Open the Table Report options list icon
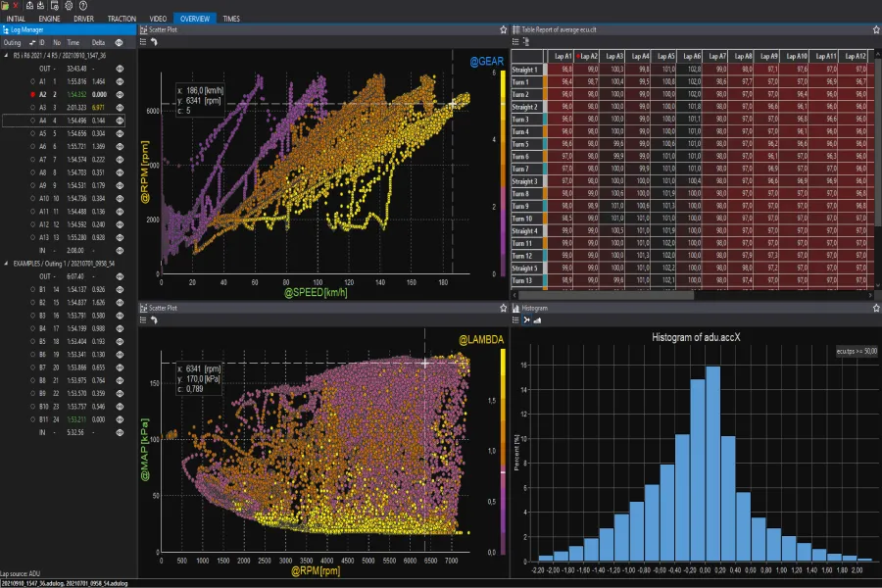882x588 pixels. tap(515, 41)
